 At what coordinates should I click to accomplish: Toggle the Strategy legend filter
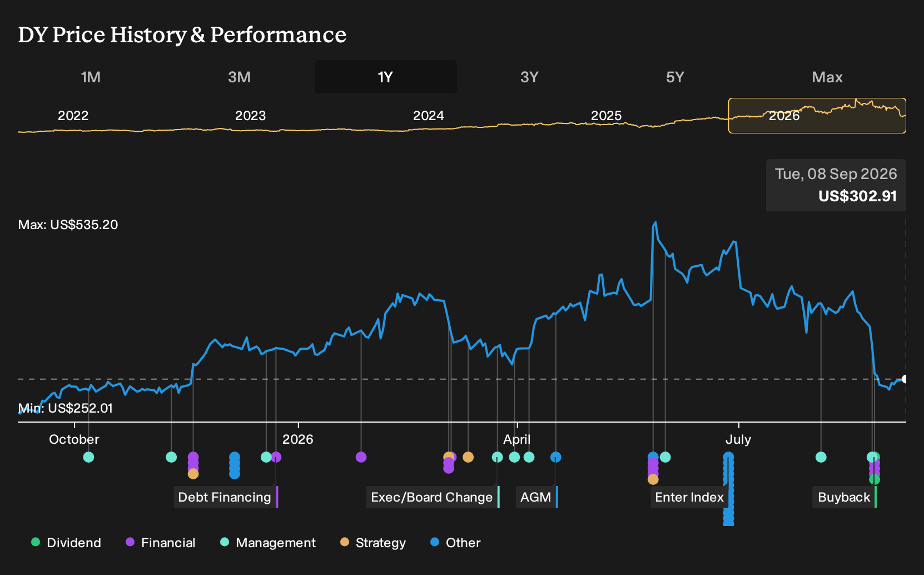(x=373, y=543)
